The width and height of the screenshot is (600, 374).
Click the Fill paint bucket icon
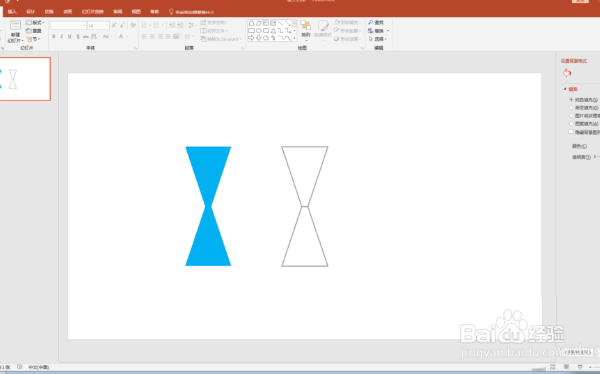coord(567,73)
